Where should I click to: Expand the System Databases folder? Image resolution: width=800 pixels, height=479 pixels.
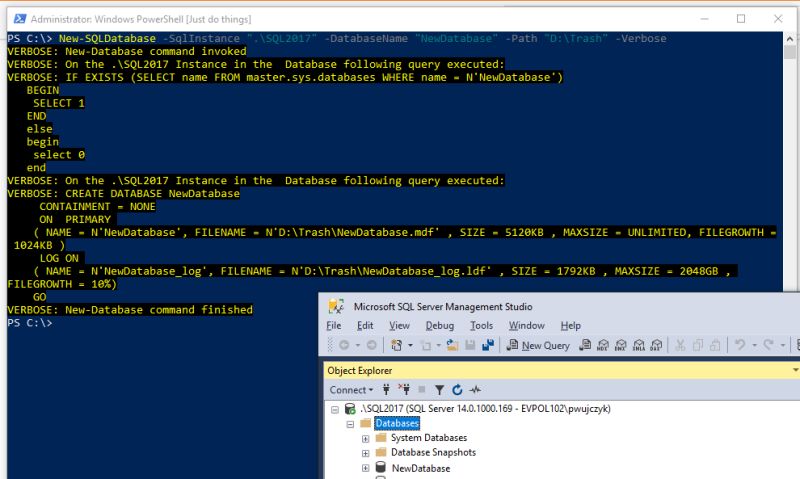pos(365,438)
